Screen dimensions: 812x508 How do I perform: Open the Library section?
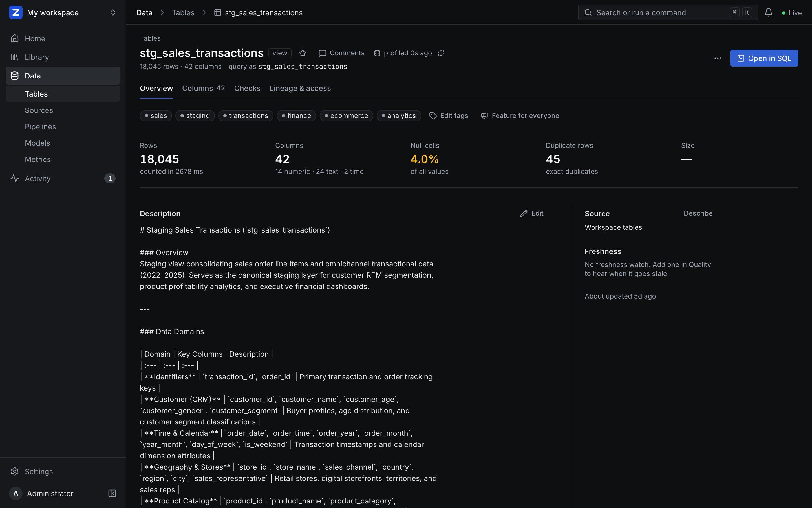[63, 57]
